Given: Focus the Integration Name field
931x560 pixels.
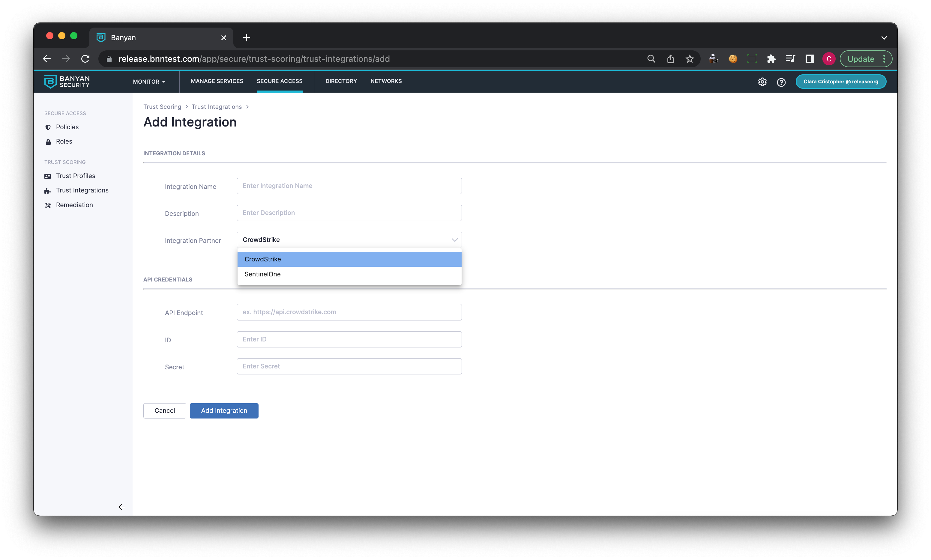Looking at the screenshot, I should coord(349,186).
